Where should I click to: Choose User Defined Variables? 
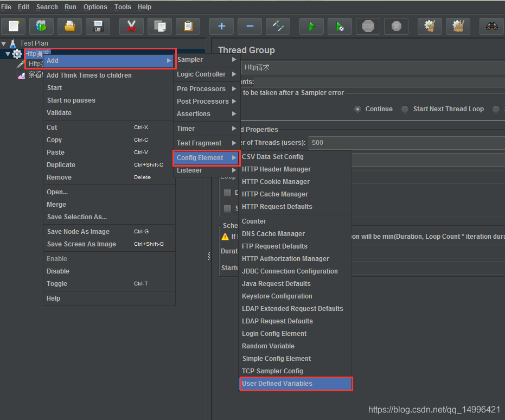click(x=296, y=384)
